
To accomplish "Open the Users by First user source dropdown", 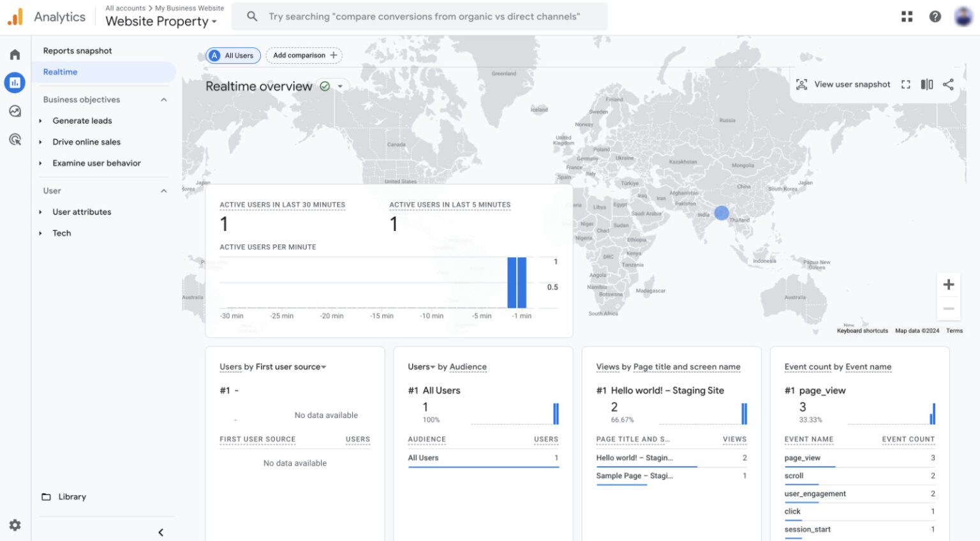I will (324, 367).
